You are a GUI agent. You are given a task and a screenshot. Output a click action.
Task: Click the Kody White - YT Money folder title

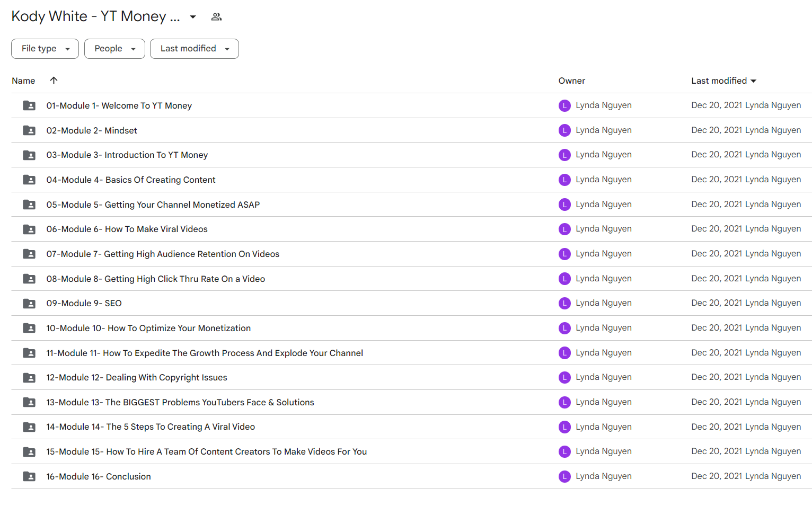[95, 16]
